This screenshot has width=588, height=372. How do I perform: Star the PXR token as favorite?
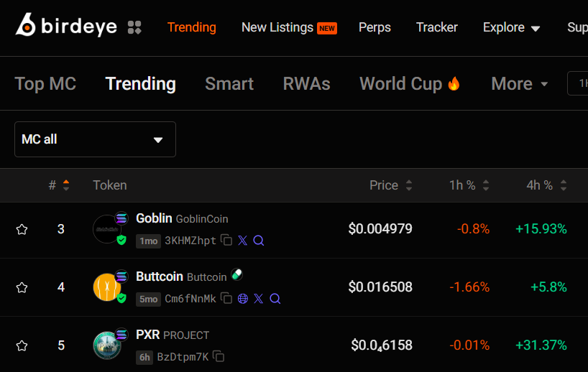click(x=22, y=345)
